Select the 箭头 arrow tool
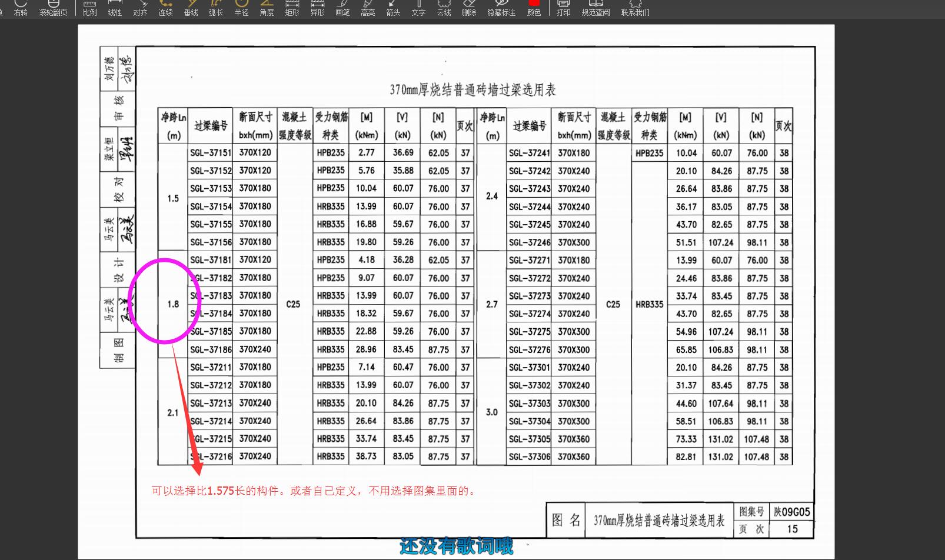The width and height of the screenshot is (945, 560). [393, 8]
